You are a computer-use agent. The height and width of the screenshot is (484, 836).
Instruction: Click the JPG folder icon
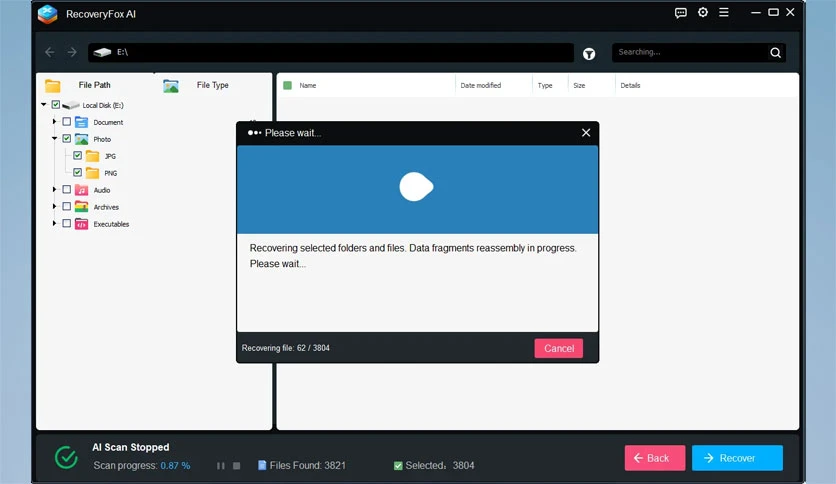[x=93, y=156]
